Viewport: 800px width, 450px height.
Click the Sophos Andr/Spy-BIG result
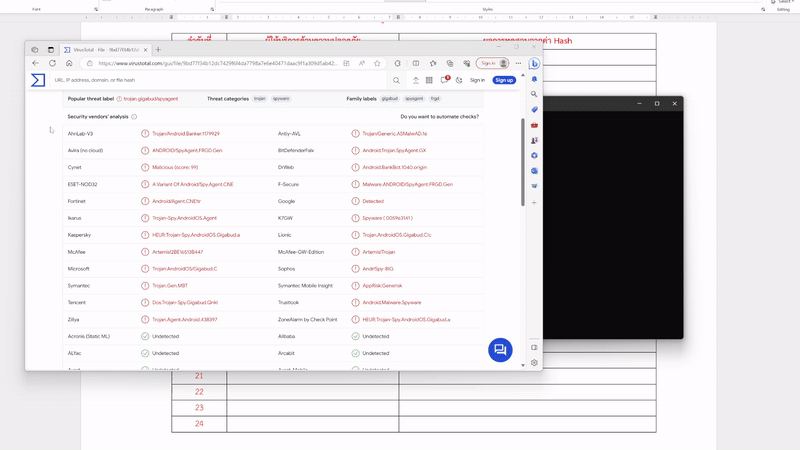378,269
